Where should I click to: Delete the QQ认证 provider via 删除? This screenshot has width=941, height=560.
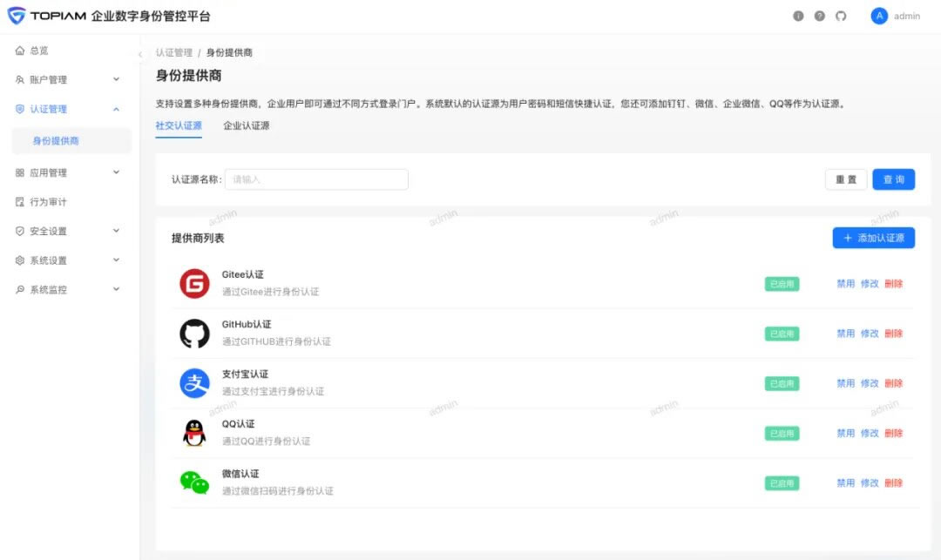coord(894,433)
